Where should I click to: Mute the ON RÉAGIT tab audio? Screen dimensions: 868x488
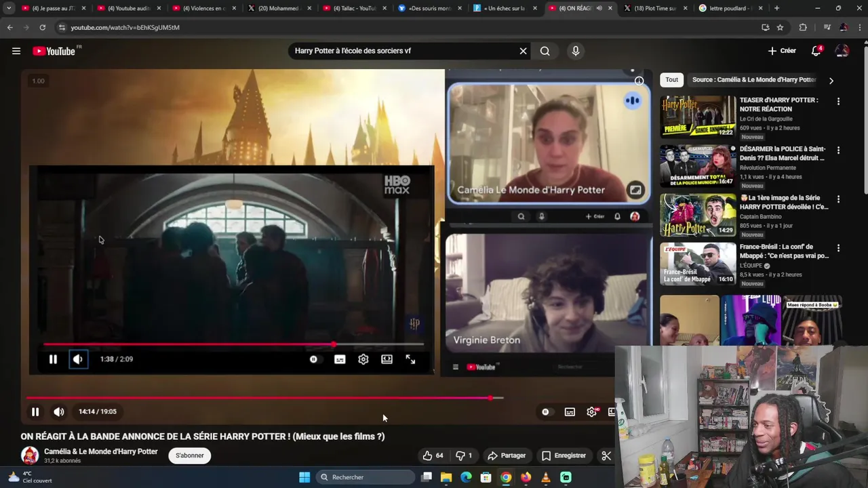tap(599, 8)
